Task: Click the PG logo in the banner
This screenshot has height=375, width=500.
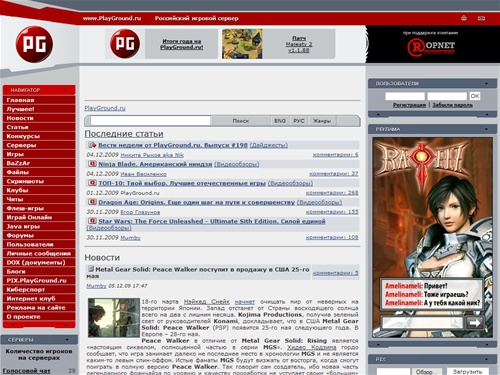Action: click(x=125, y=44)
